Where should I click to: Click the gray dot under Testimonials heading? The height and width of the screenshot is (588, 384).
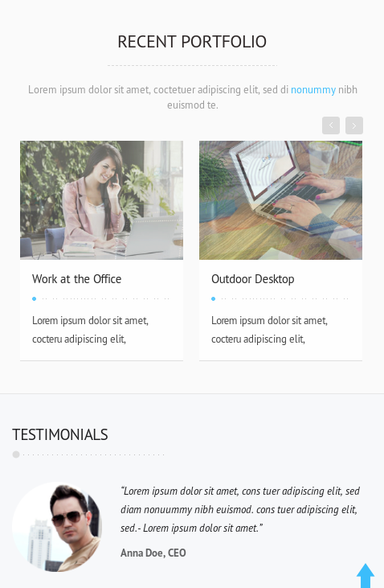tap(16, 454)
